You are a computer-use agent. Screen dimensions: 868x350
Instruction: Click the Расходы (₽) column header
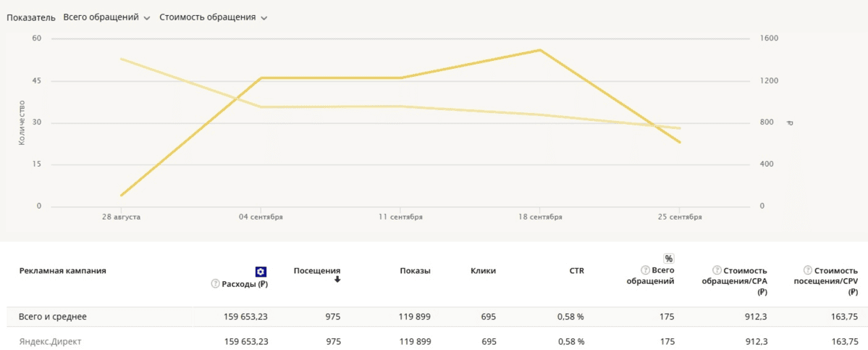[x=245, y=284]
